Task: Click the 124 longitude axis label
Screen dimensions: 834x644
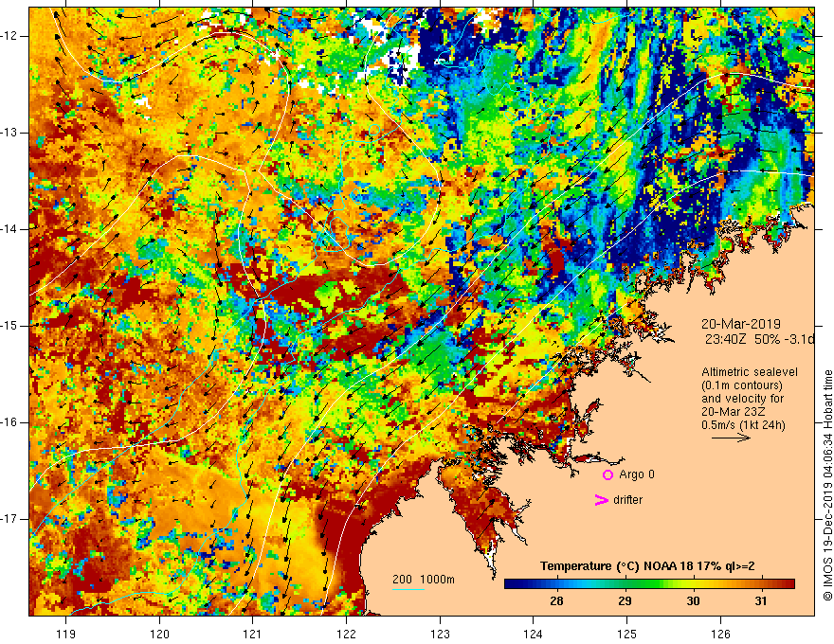Action: point(534,634)
